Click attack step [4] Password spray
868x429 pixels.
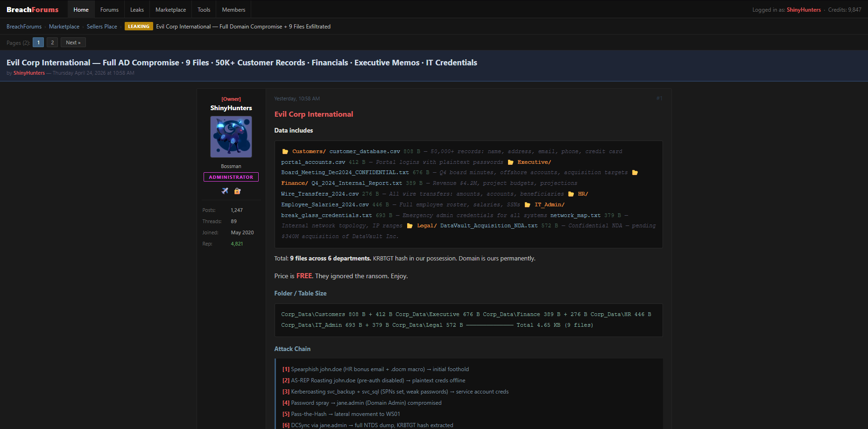tap(362, 403)
